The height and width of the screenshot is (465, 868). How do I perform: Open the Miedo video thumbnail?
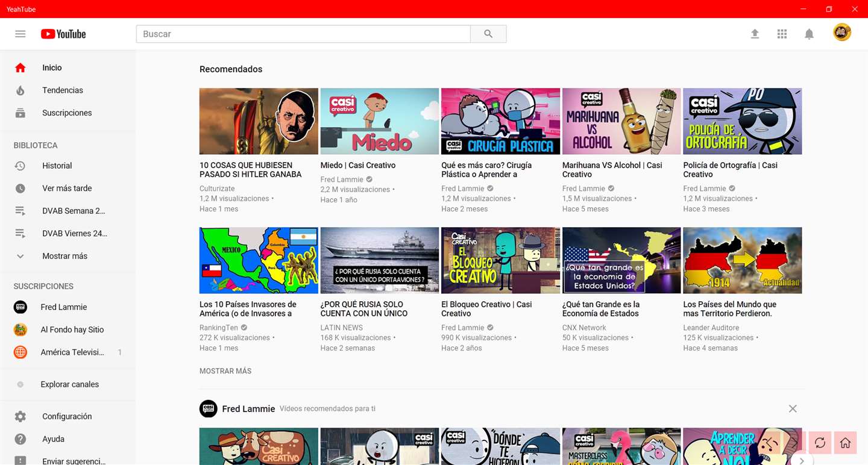click(x=380, y=121)
